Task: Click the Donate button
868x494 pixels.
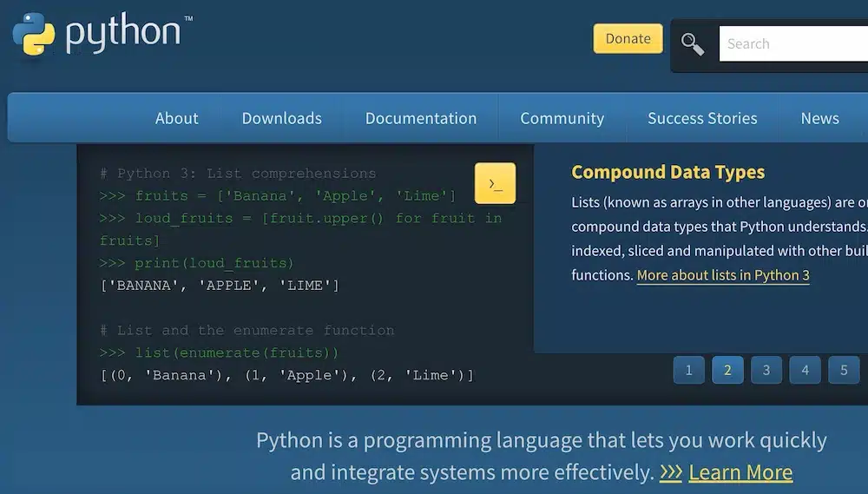Action: point(628,39)
